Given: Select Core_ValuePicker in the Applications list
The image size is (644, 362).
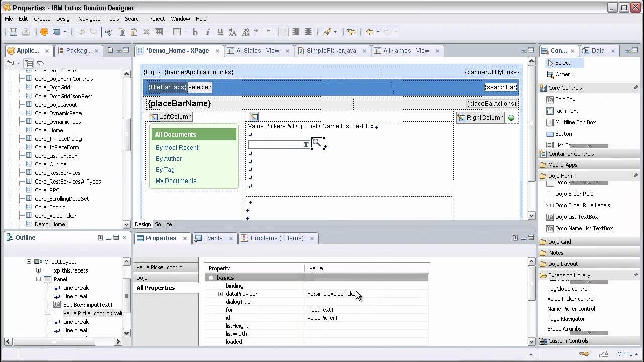Looking at the screenshot, I should click(x=55, y=216).
